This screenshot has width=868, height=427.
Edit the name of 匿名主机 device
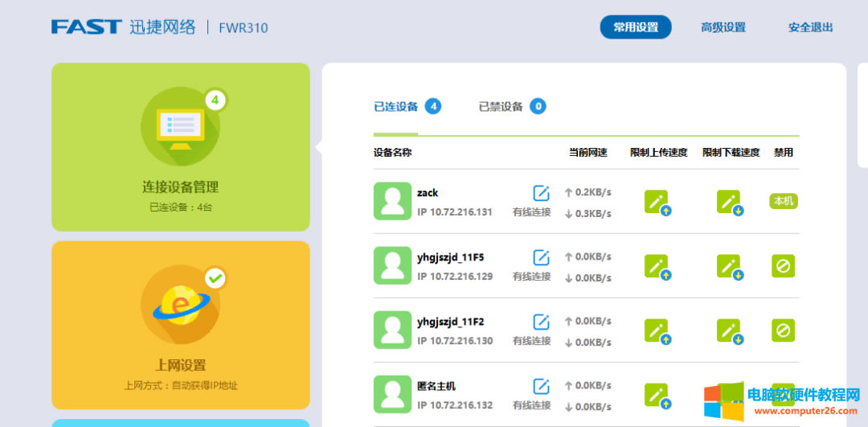tap(542, 386)
